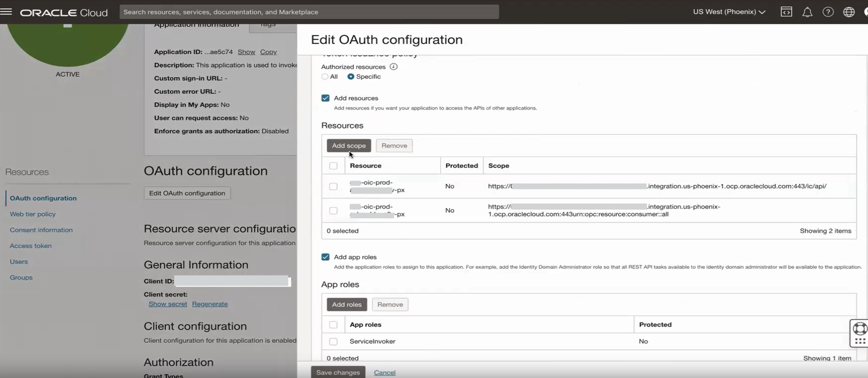Save changes to the OAuth configuration
868x378 pixels.
click(338, 372)
